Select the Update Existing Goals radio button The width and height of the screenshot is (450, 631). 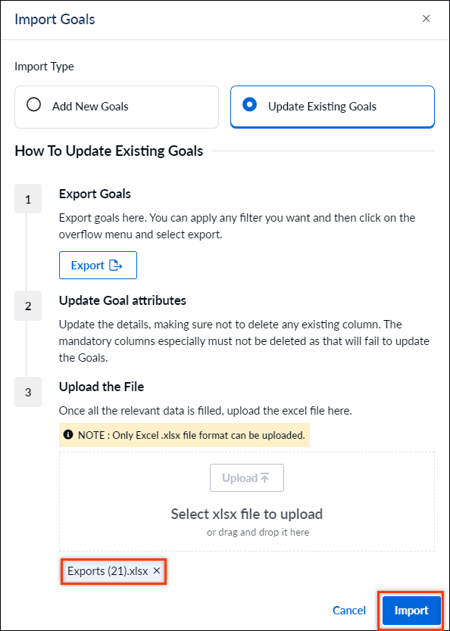click(x=250, y=105)
